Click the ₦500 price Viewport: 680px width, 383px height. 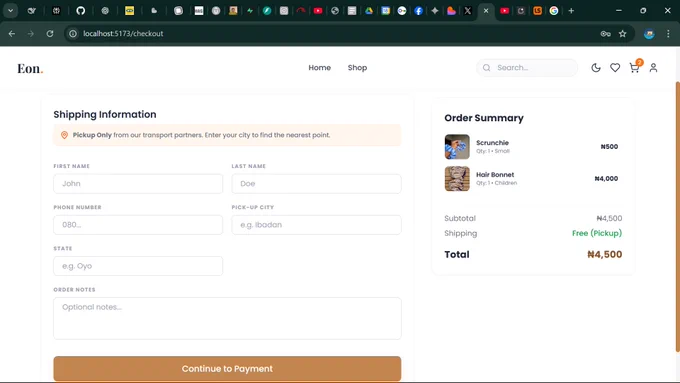point(609,147)
